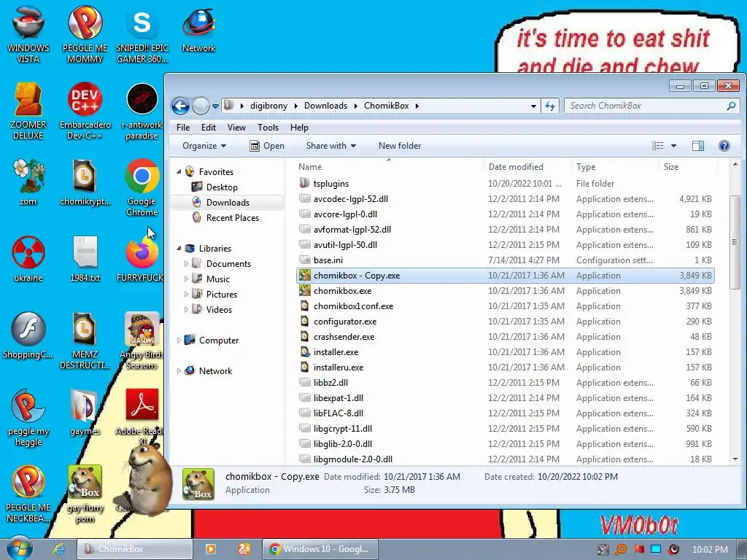The width and height of the screenshot is (747, 560).
Task: Switch to Windows 10 - Google Chrome taskbar button
Action: pos(320,549)
